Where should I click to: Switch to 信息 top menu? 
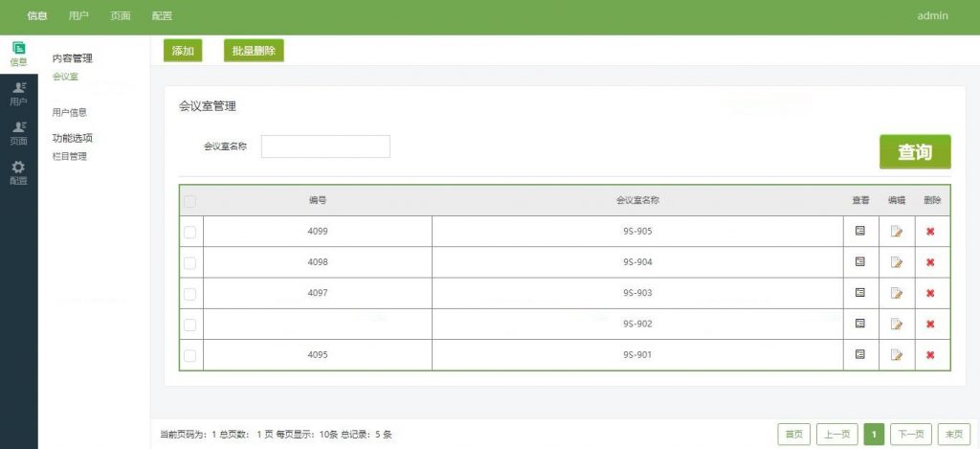pos(37,16)
